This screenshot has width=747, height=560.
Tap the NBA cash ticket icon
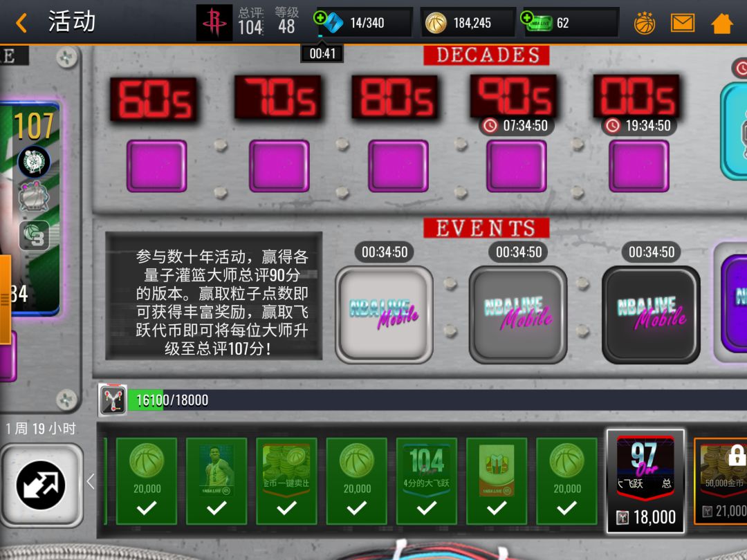point(541,24)
